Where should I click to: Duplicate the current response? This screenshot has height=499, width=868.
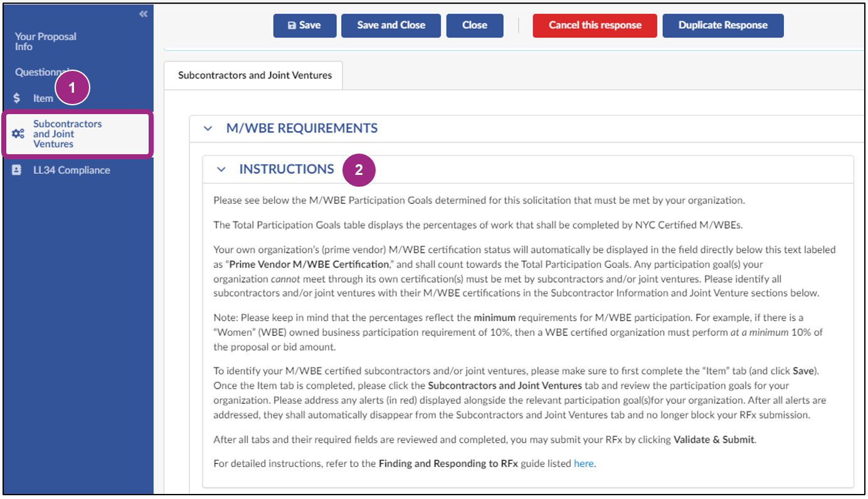click(x=722, y=25)
